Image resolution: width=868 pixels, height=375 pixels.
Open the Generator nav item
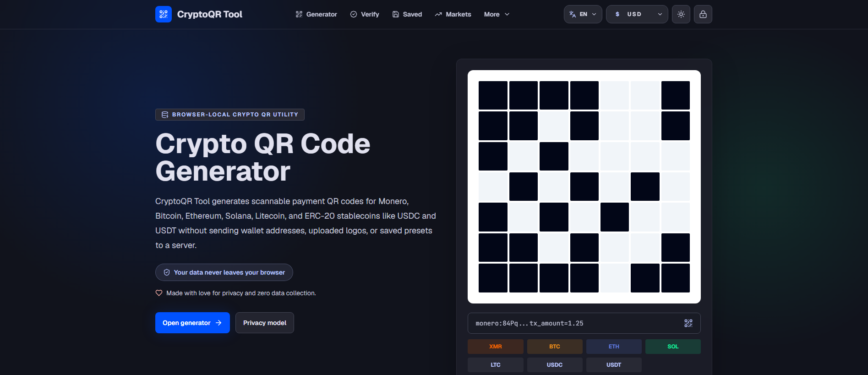(x=317, y=14)
